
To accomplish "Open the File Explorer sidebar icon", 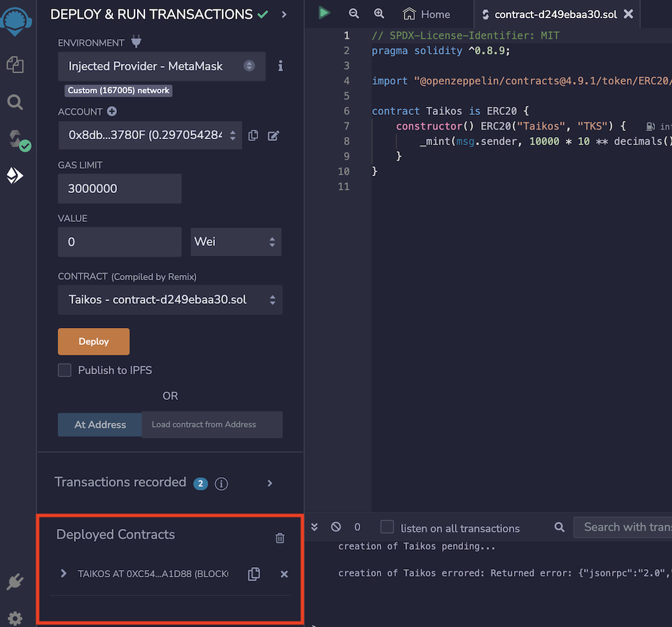I will point(15,65).
